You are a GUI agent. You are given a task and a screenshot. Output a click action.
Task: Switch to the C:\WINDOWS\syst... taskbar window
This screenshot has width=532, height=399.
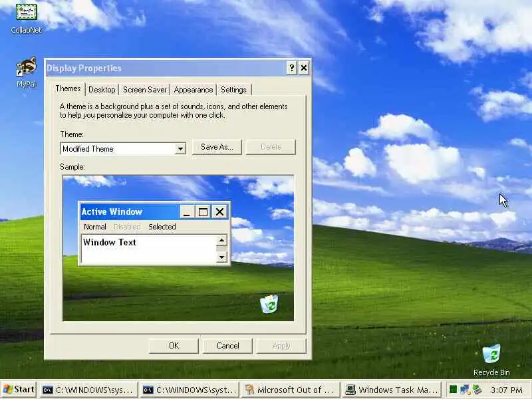pos(190,390)
